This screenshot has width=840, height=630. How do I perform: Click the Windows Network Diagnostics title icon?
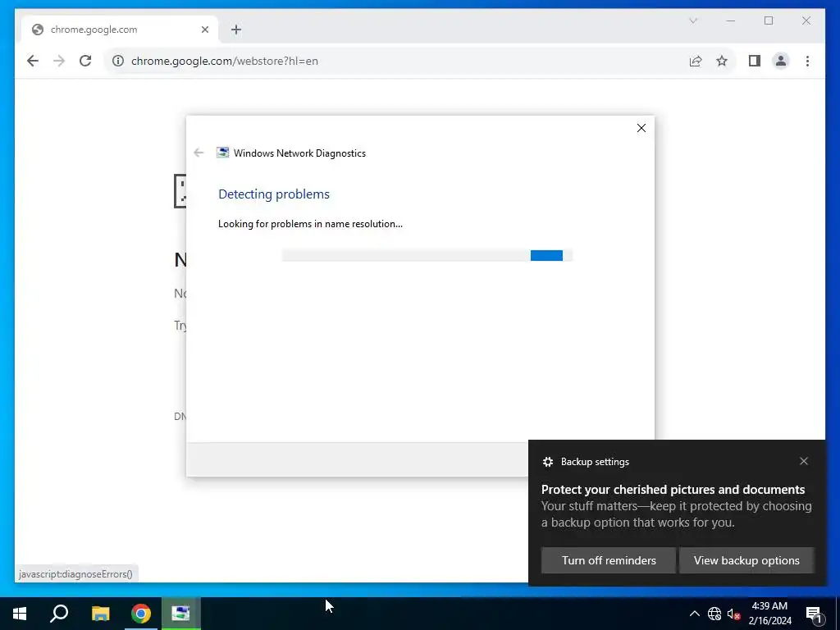pos(222,153)
